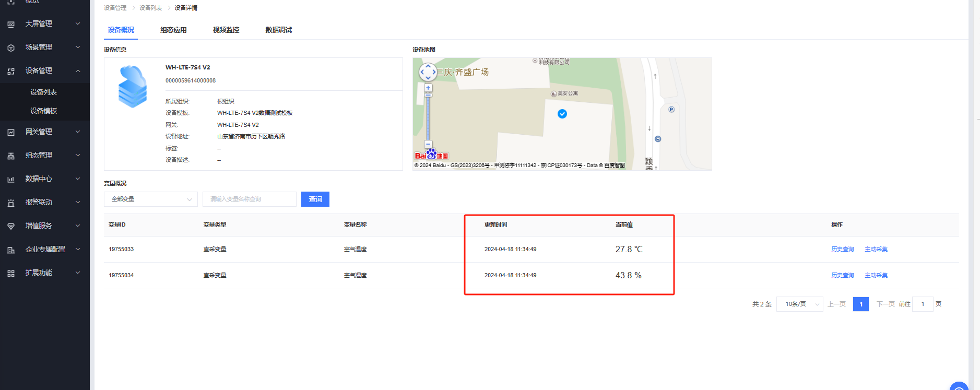980x390 pixels.
Task: Click the blue device marker on map
Action: pos(562,114)
